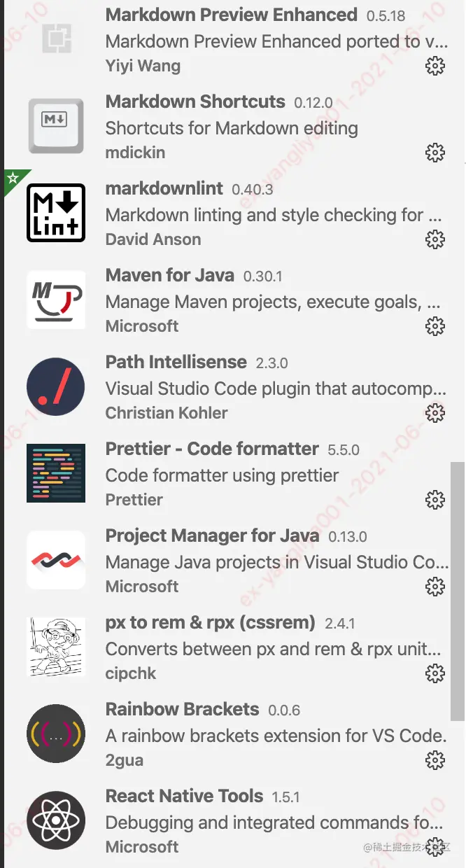Viewport: 466px width, 868px height.
Task: Click the Path Intellisense extension icon
Action: tap(56, 386)
